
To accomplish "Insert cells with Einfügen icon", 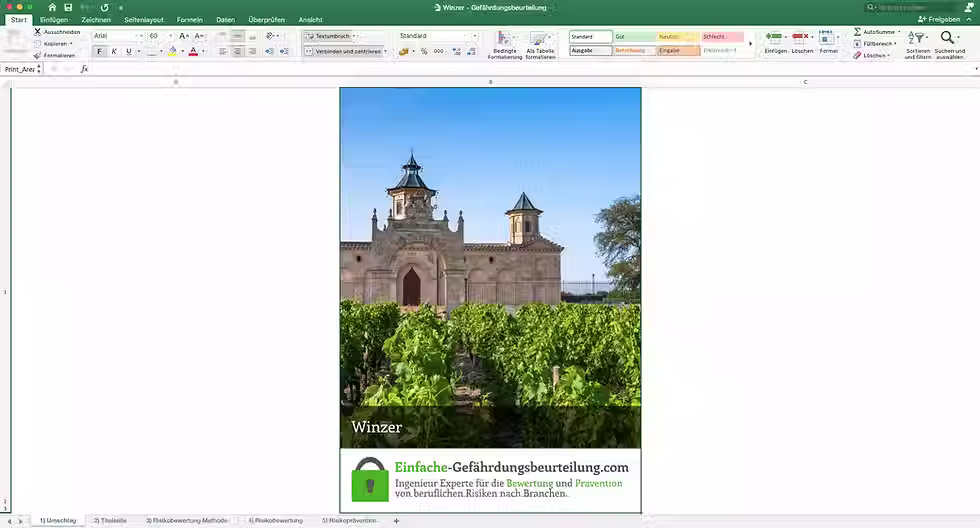I will pos(775,43).
